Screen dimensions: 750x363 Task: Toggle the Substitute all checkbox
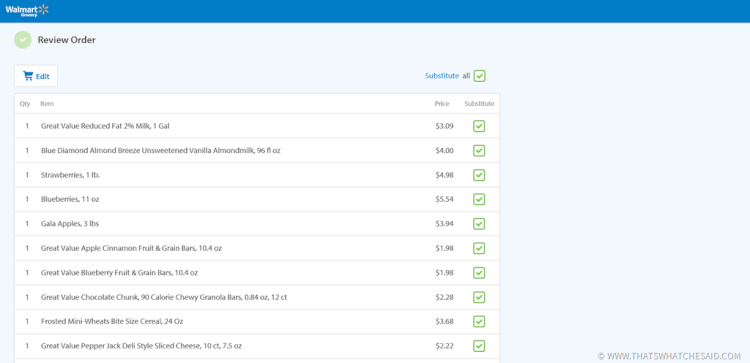(x=480, y=76)
